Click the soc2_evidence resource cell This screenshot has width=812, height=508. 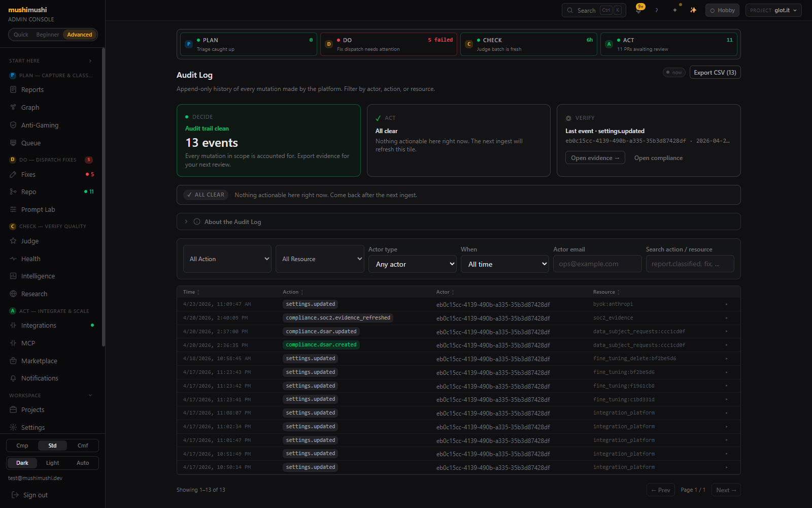tap(613, 318)
